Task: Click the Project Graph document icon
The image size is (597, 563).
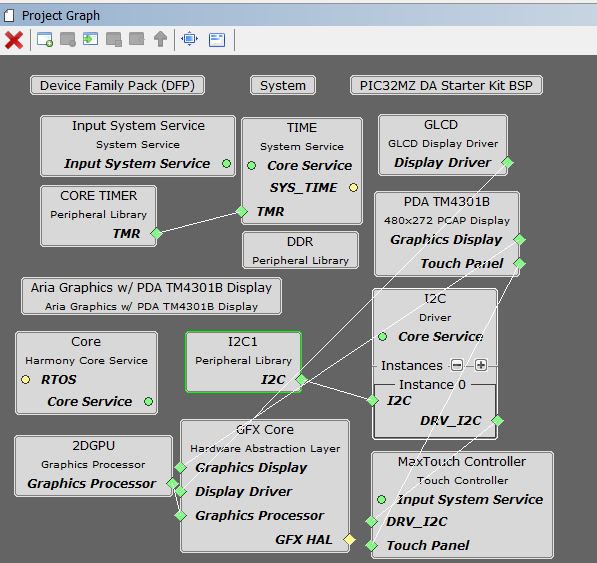Action: (9, 16)
